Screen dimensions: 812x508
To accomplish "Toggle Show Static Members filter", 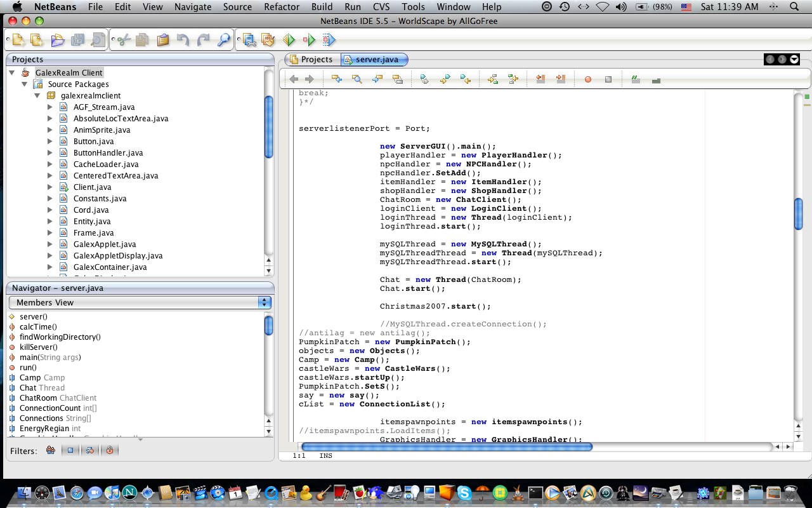I will 90,450.
